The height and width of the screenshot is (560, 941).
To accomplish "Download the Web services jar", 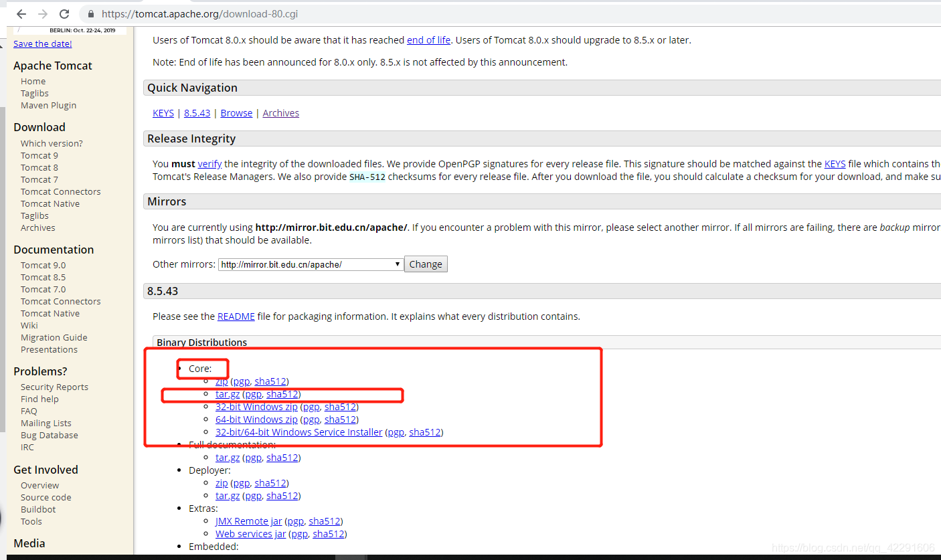I will [x=251, y=534].
